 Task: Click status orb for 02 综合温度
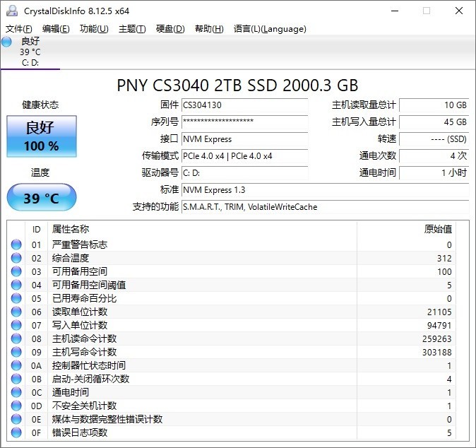[x=16, y=258]
